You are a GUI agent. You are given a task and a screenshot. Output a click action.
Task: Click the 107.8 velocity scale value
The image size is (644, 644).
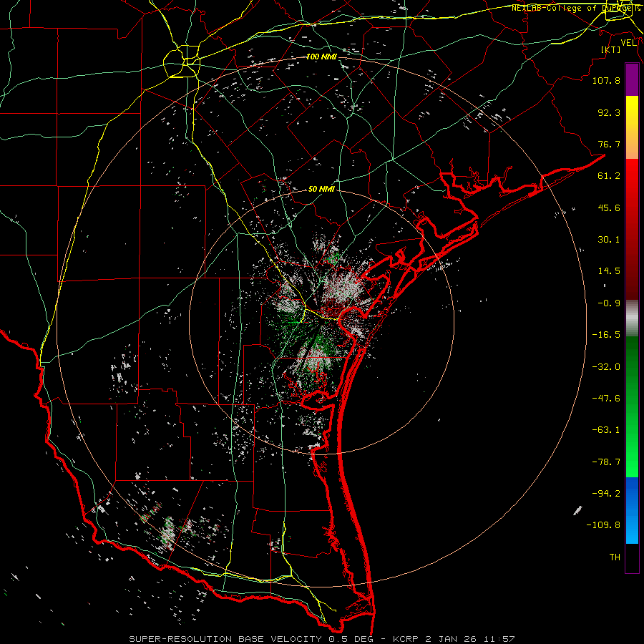coord(606,80)
